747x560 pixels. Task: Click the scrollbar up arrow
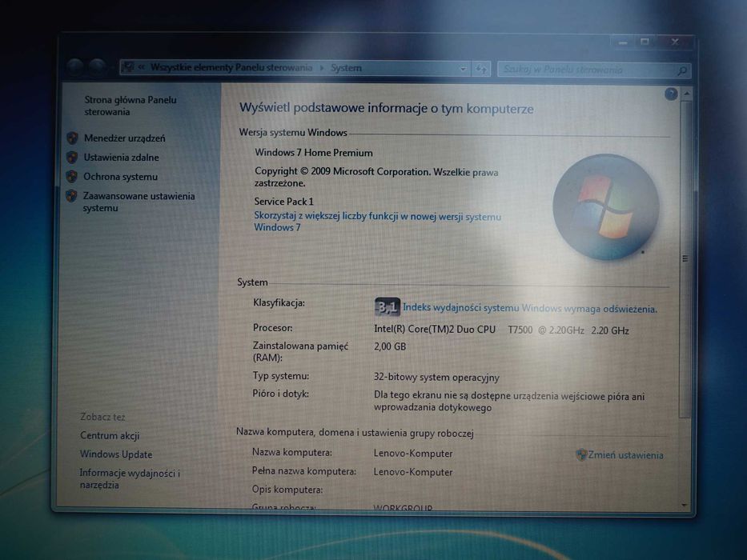click(x=686, y=94)
